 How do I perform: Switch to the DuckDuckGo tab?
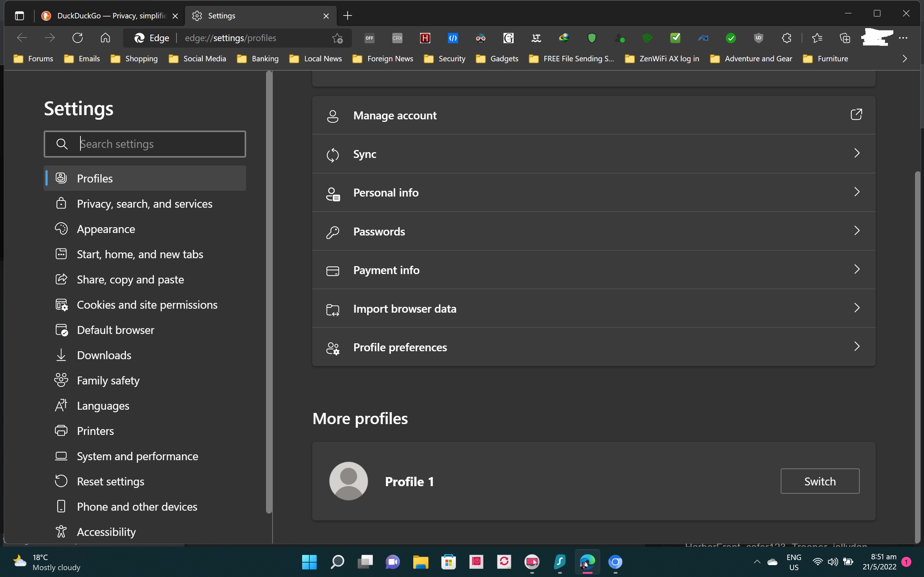[x=111, y=16]
